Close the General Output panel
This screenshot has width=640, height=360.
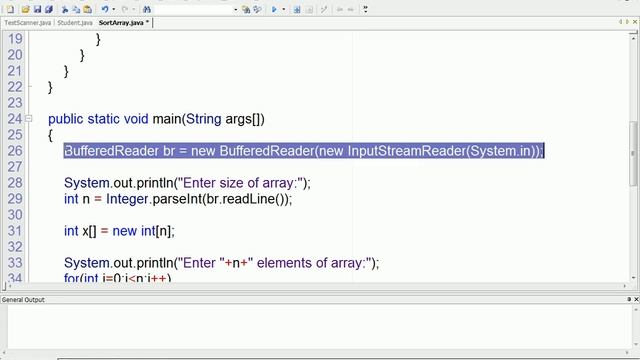(x=636, y=299)
